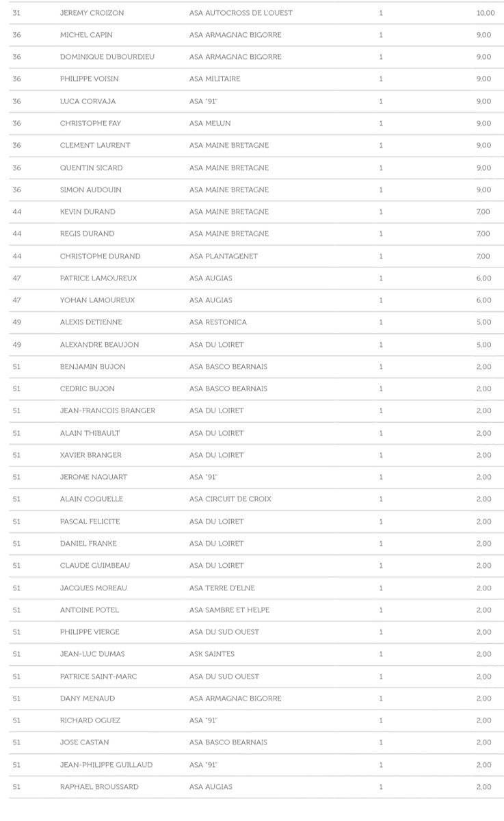Click ASA TERRE D'ELNE club name

tap(222, 588)
